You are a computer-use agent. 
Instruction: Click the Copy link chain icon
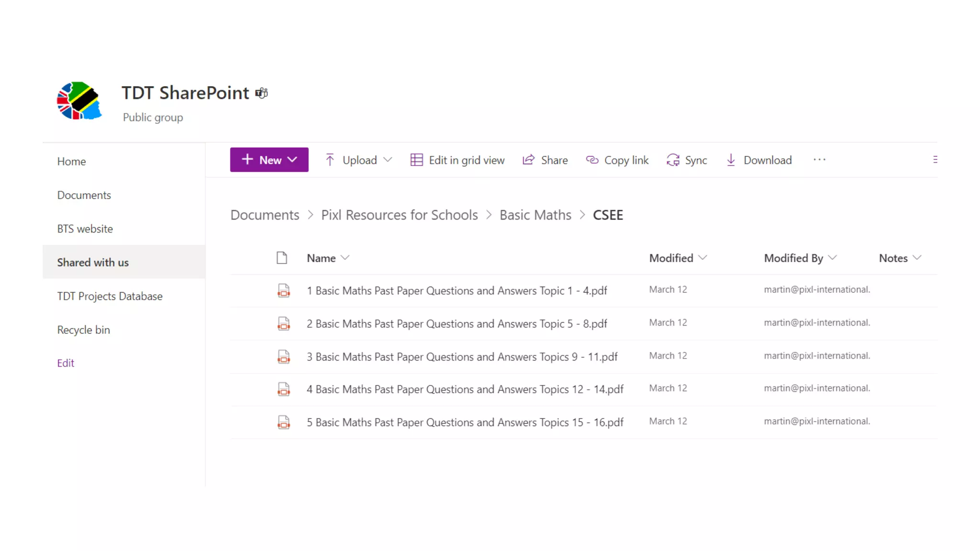pyautogui.click(x=592, y=160)
